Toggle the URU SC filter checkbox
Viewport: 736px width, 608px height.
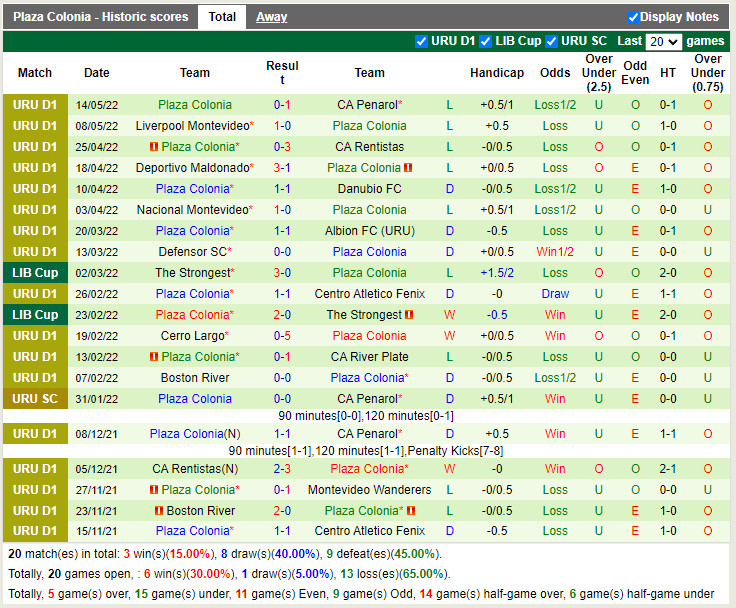pos(551,41)
